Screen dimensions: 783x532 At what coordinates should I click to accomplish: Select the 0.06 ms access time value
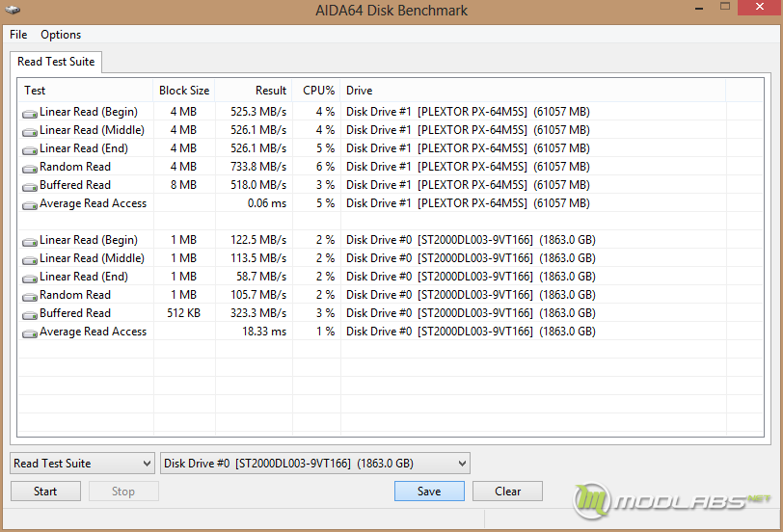click(267, 203)
